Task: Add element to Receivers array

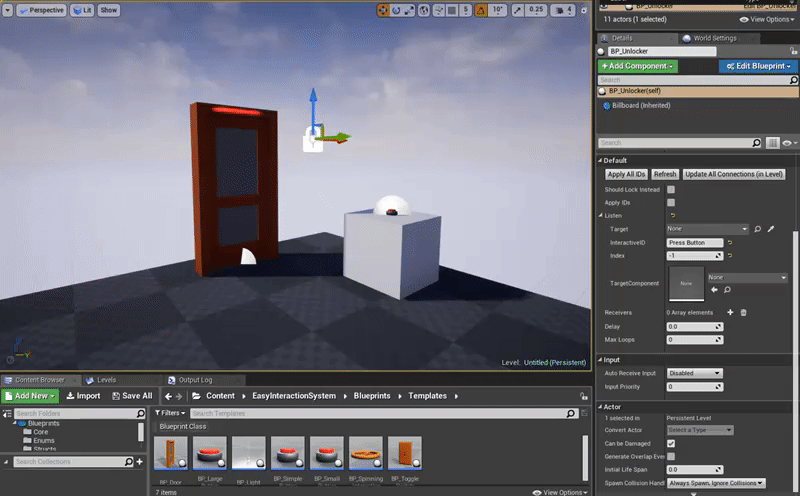Action: click(730, 312)
